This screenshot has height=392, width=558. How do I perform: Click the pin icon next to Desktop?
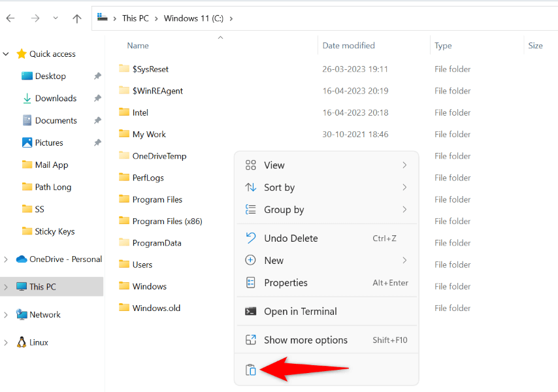tap(97, 76)
